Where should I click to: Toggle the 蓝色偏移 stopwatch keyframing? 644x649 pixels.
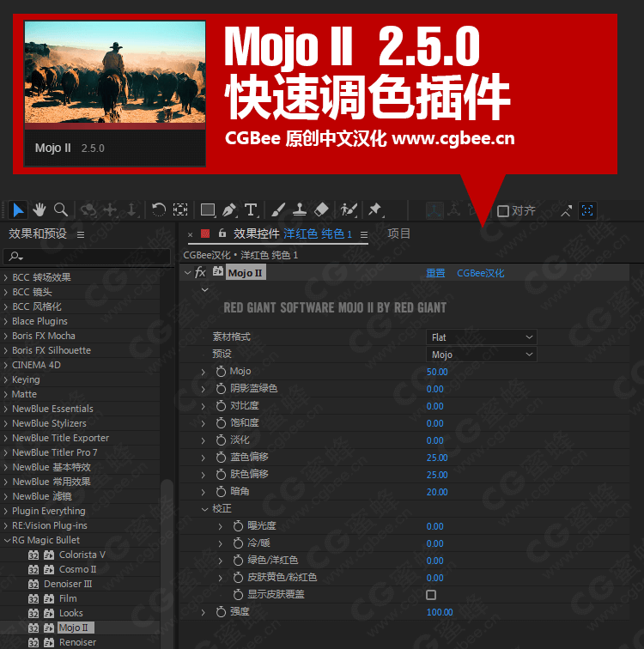[221, 457]
